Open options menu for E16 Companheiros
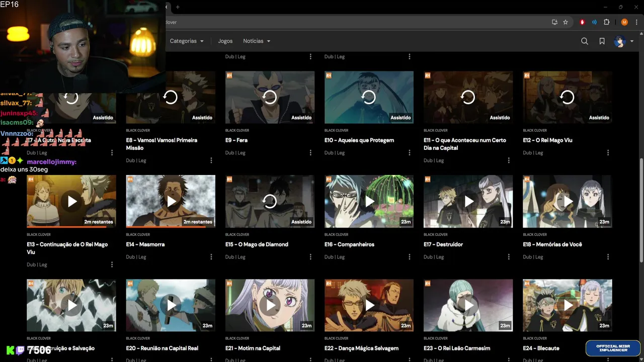 click(x=410, y=257)
